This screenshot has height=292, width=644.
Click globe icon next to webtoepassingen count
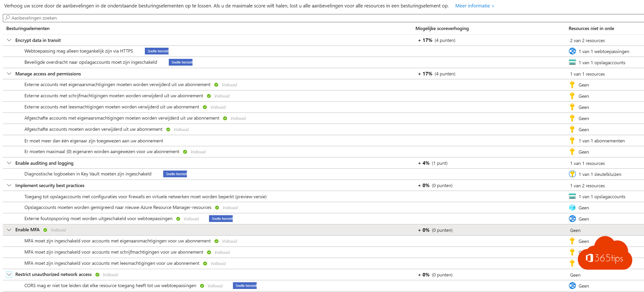tap(572, 51)
